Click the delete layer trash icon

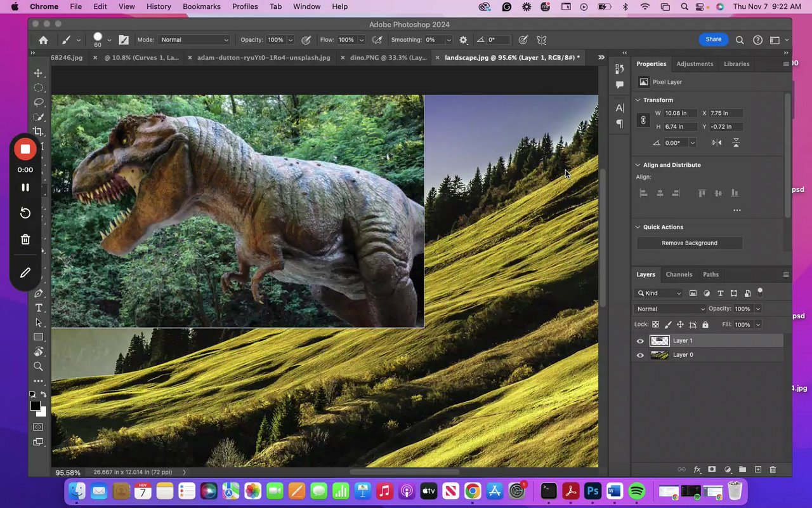(773, 469)
